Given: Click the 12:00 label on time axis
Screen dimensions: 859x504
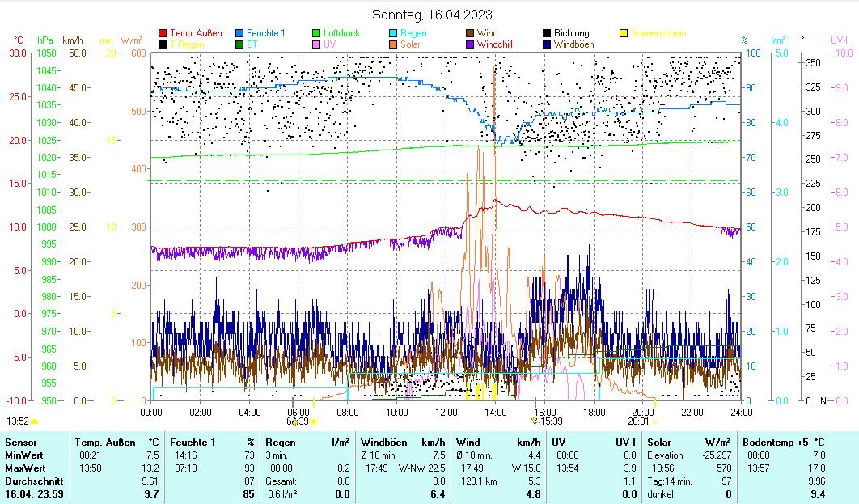Looking at the screenshot, I should (446, 412).
